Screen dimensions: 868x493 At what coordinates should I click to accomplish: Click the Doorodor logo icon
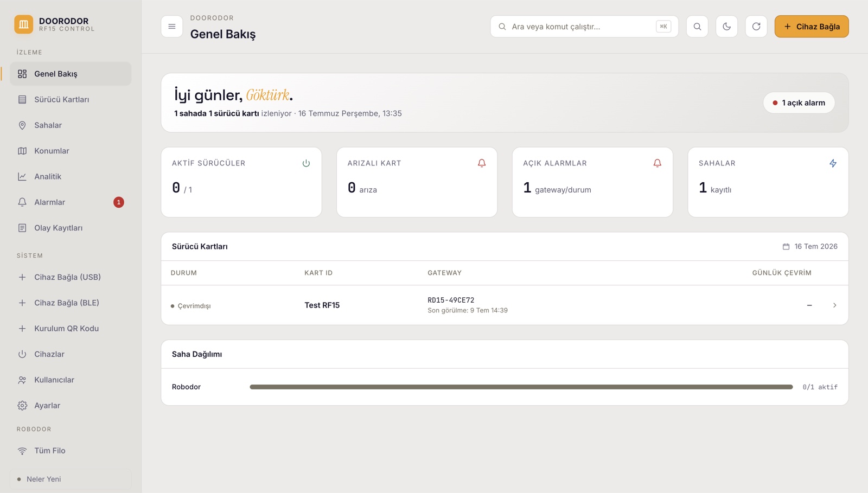(23, 24)
